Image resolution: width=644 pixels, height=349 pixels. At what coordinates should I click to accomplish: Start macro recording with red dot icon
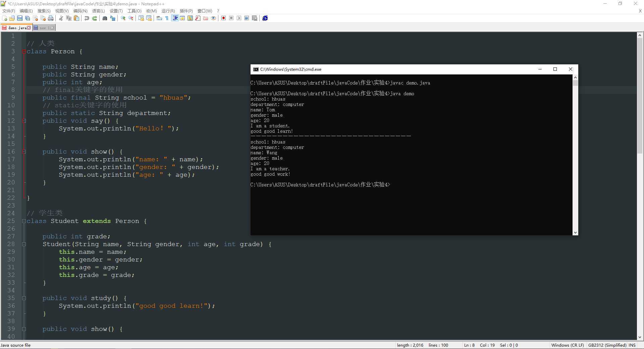224,18
